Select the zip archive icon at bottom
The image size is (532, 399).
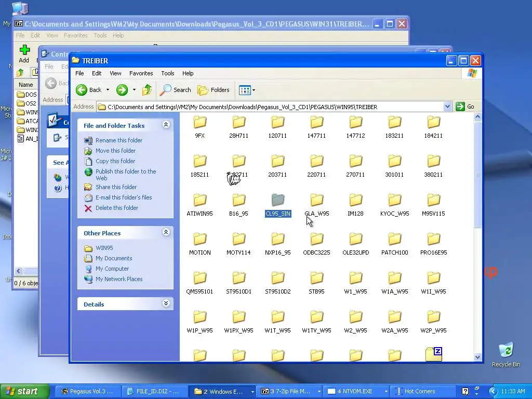tap(434, 354)
